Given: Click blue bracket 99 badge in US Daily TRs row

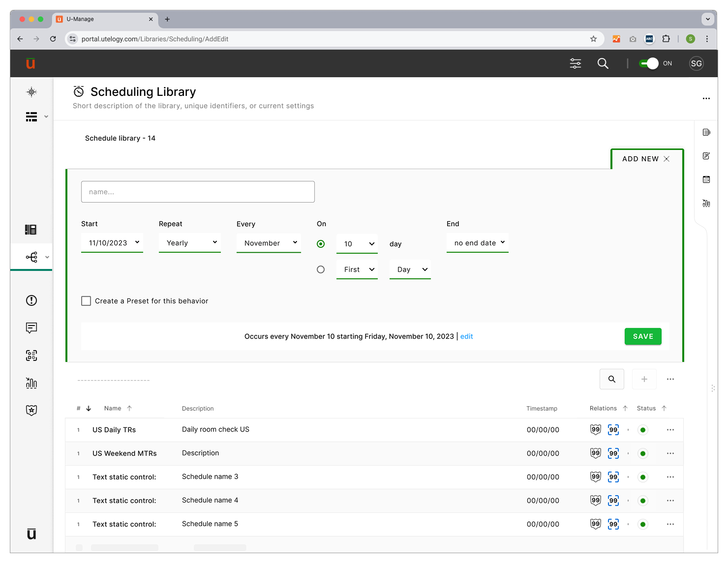Looking at the screenshot, I should click(613, 429).
